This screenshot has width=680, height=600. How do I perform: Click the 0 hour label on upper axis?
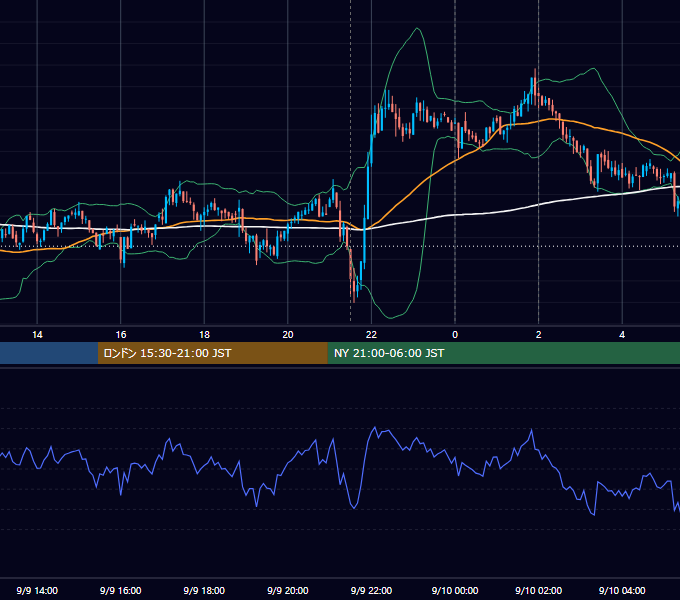455,335
